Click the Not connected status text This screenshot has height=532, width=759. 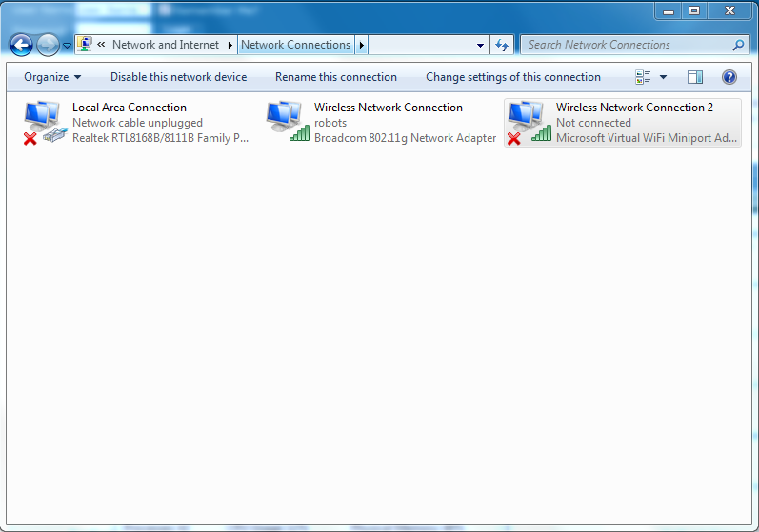pos(593,123)
